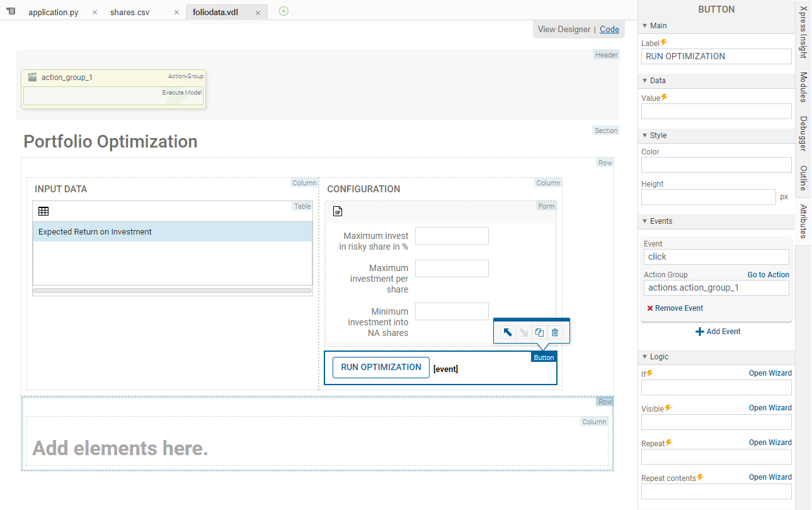Click the clapperboard icon on action_group_1
The image size is (812, 510).
[x=32, y=77]
